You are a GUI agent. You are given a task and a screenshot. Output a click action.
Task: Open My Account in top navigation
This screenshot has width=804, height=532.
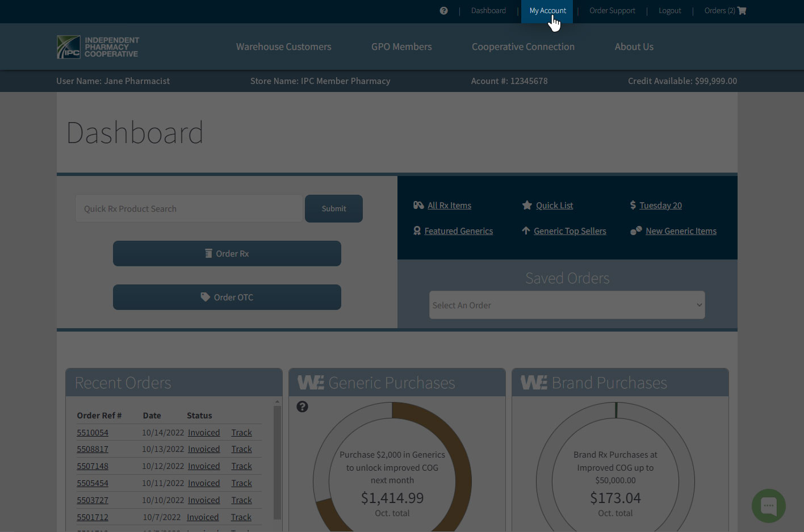point(547,11)
